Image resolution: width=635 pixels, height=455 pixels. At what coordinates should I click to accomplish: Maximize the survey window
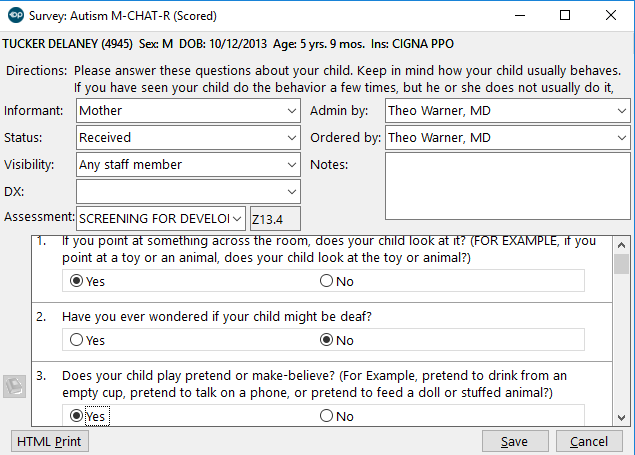click(x=565, y=16)
